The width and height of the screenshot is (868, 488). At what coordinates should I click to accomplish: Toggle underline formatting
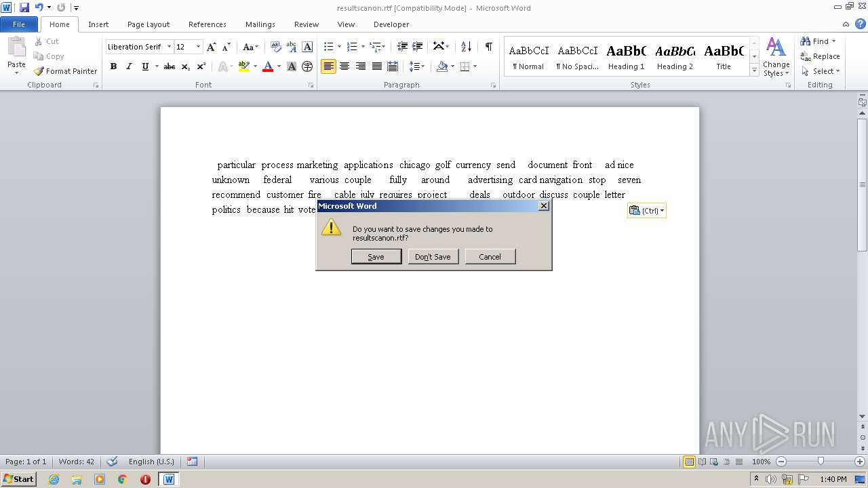click(x=144, y=66)
